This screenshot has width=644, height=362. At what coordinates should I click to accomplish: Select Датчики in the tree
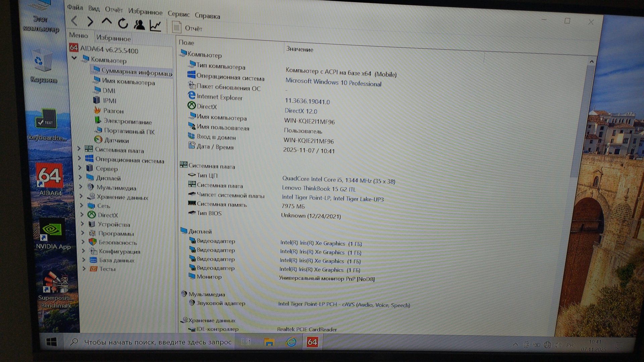[x=116, y=140]
